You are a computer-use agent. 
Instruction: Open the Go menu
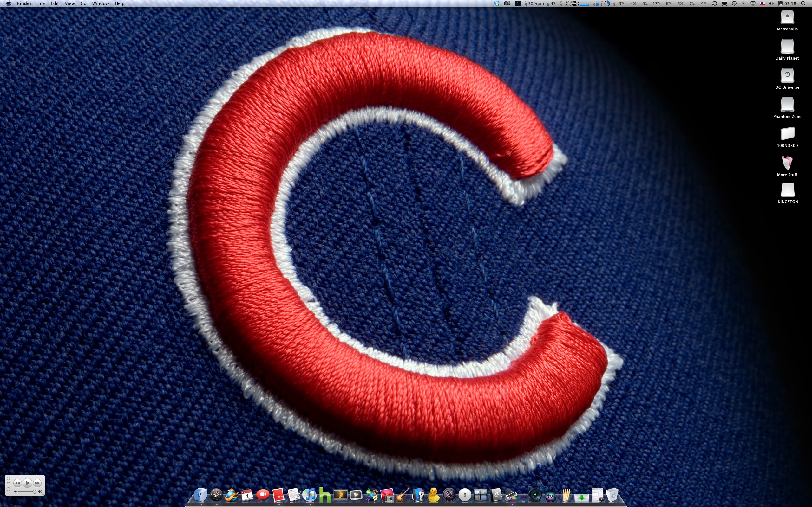point(83,3)
